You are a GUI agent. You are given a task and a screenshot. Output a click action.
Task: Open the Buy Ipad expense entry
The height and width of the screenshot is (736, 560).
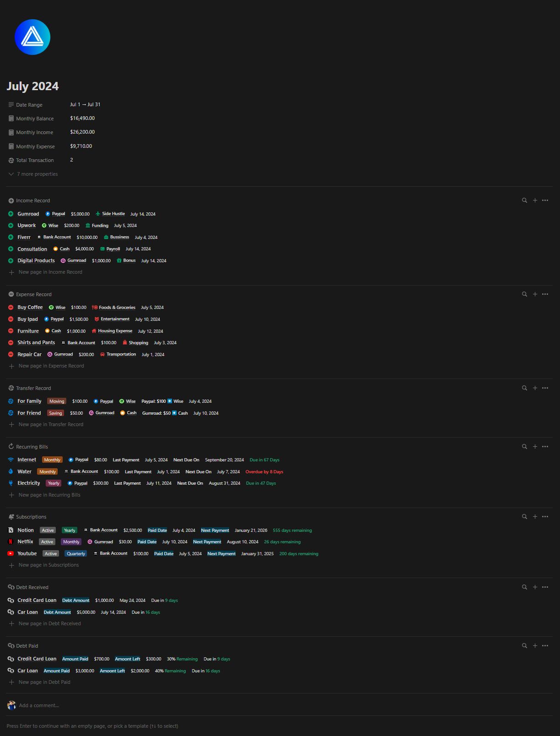click(x=27, y=319)
